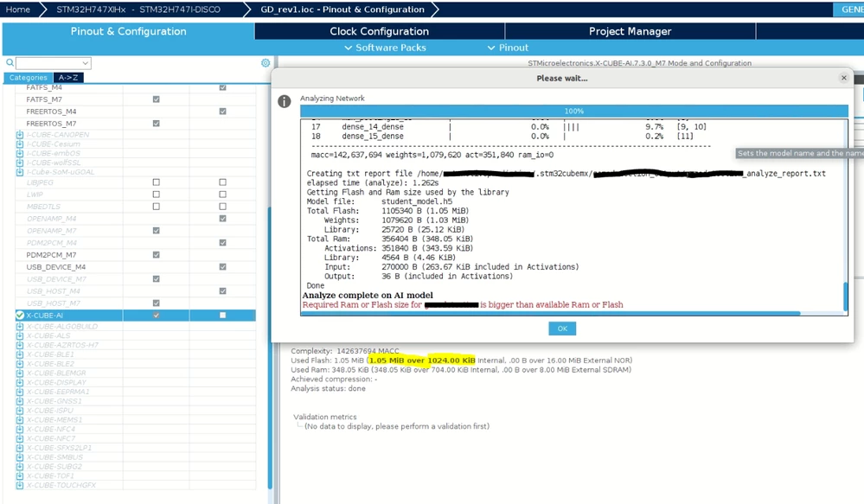
Task: Click the dialog log horizontal scrollbar
Action: click(x=550, y=314)
